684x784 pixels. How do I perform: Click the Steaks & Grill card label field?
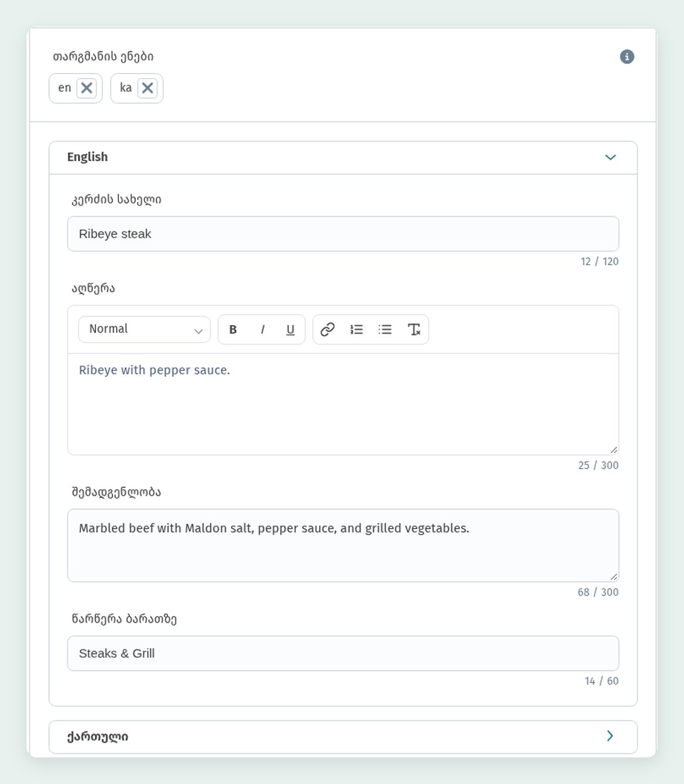coord(343,653)
